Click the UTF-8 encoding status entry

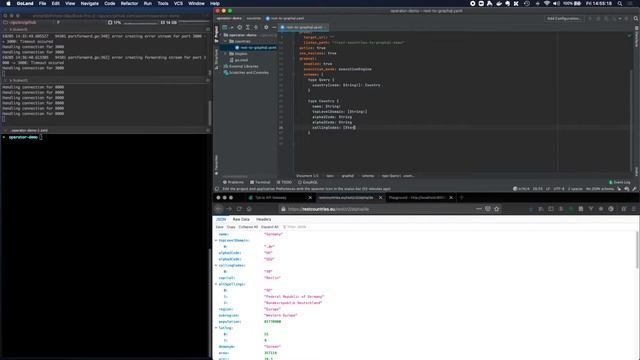[559, 189]
